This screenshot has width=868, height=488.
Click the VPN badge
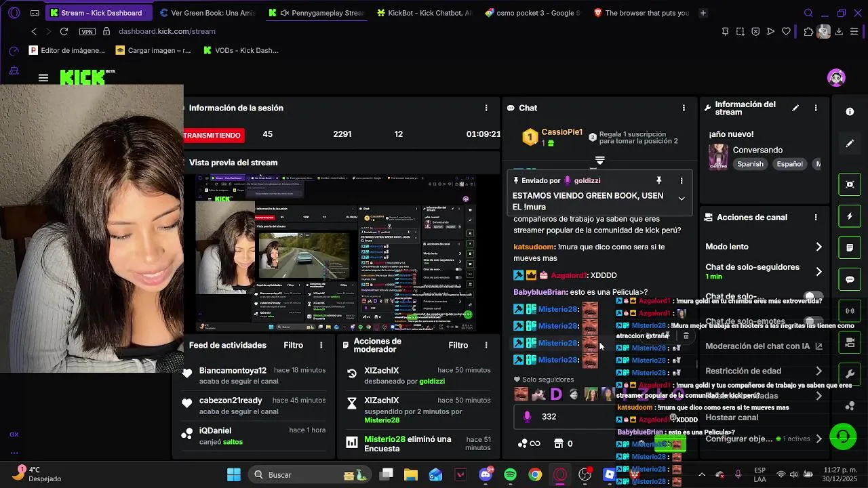(87, 31)
